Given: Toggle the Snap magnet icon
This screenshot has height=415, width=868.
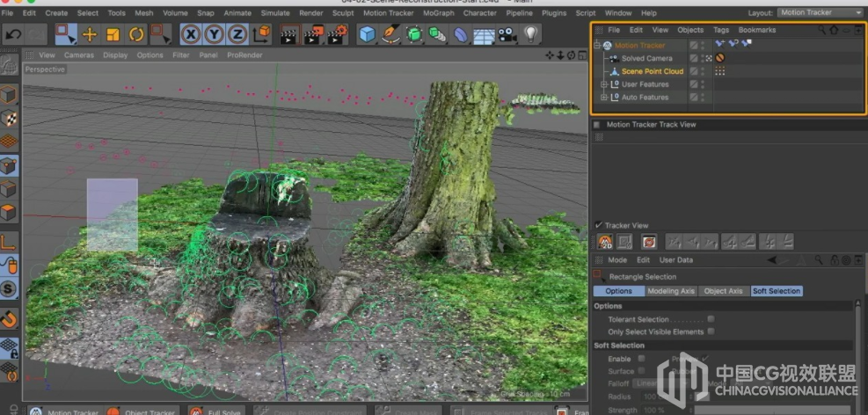Looking at the screenshot, I should click(x=9, y=319).
